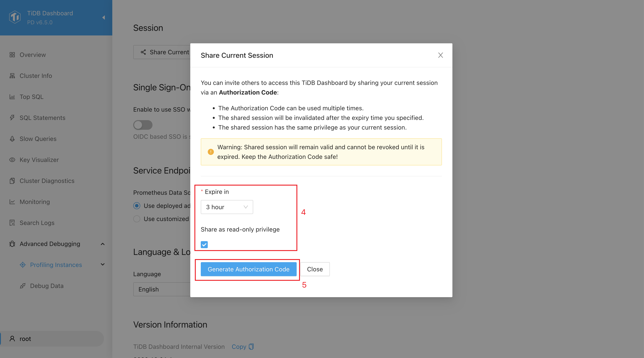Click Generate Authorization Code button
The width and height of the screenshot is (644, 358).
(x=249, y=269)
